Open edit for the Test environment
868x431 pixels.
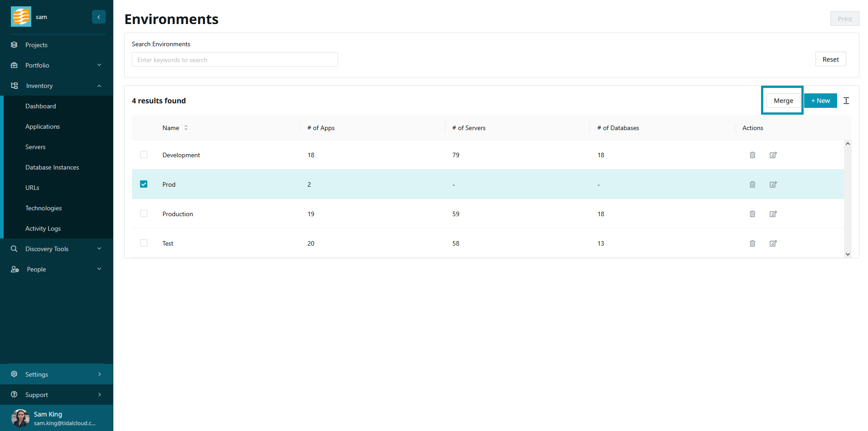[773, 243]
